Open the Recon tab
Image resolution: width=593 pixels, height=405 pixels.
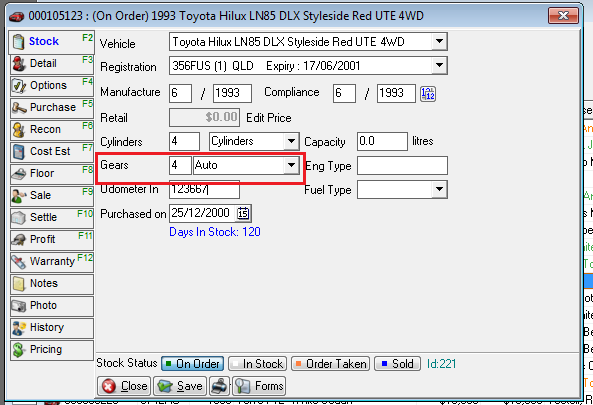tap(51, 130)
